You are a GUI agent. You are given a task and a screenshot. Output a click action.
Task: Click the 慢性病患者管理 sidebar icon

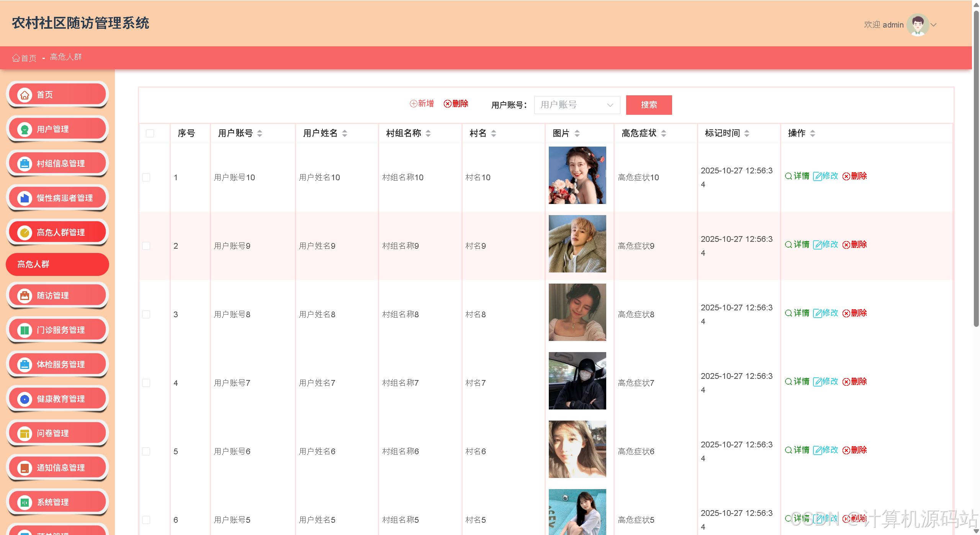tap(25, 198)
